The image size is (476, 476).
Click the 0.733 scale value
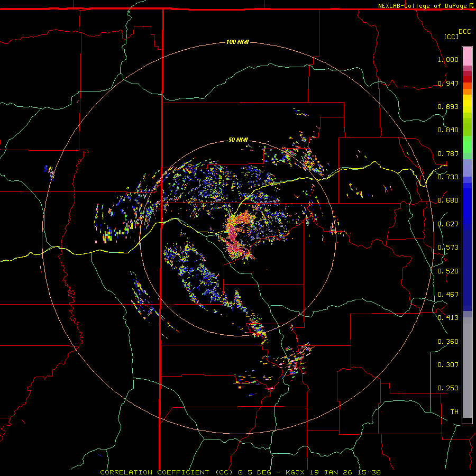[x=448, y=177]
